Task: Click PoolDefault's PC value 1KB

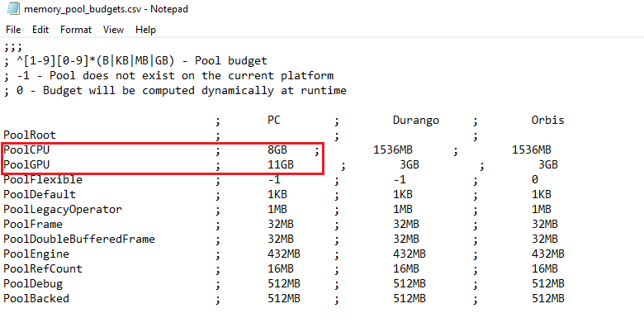Action: (x=277, y=194)
